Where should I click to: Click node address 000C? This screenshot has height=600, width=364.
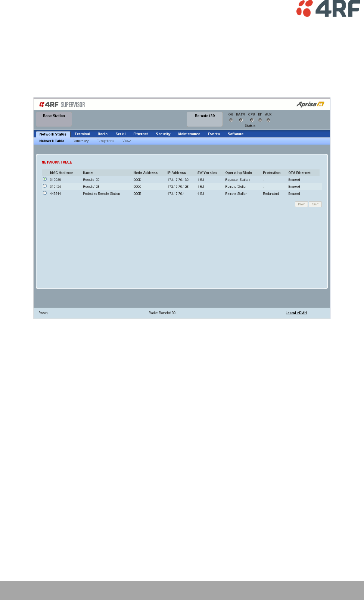point(137,187)
